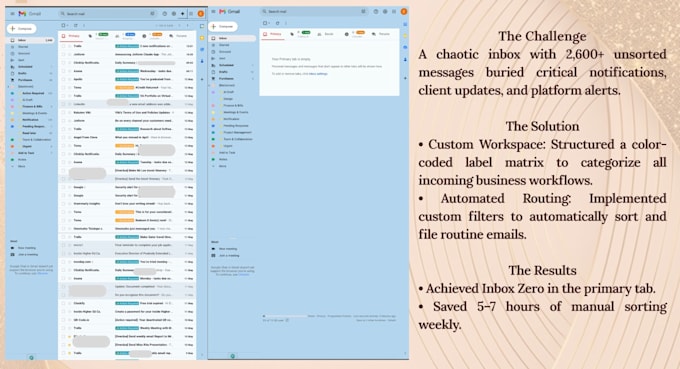Tick the select-all checkbox in right window
Image resolution: width=680 pixels, height=369 pixels.
tap(265, 23)
